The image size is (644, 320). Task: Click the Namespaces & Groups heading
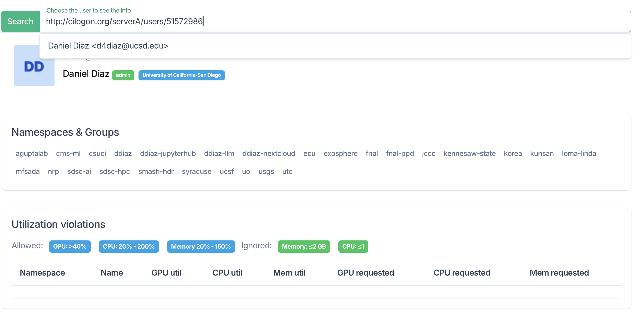click(65, 132)
